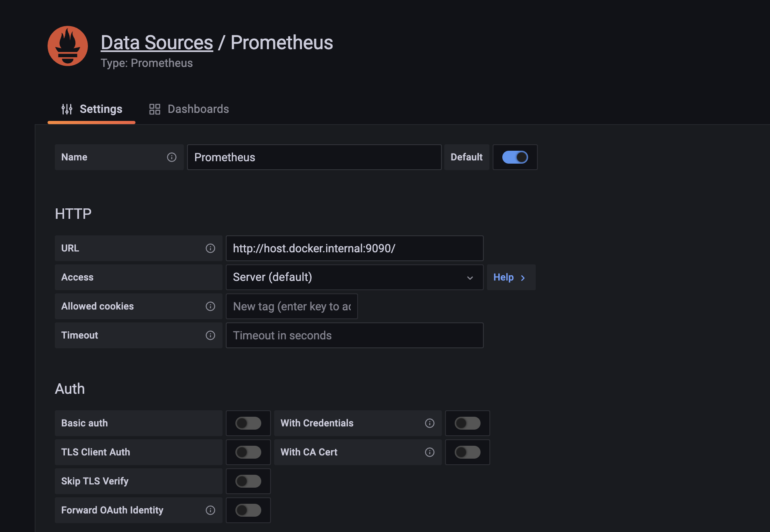Screen dimensions: 770x532
Task: Click the info icon beside Allowed cookies
Action: pos(210,306)
